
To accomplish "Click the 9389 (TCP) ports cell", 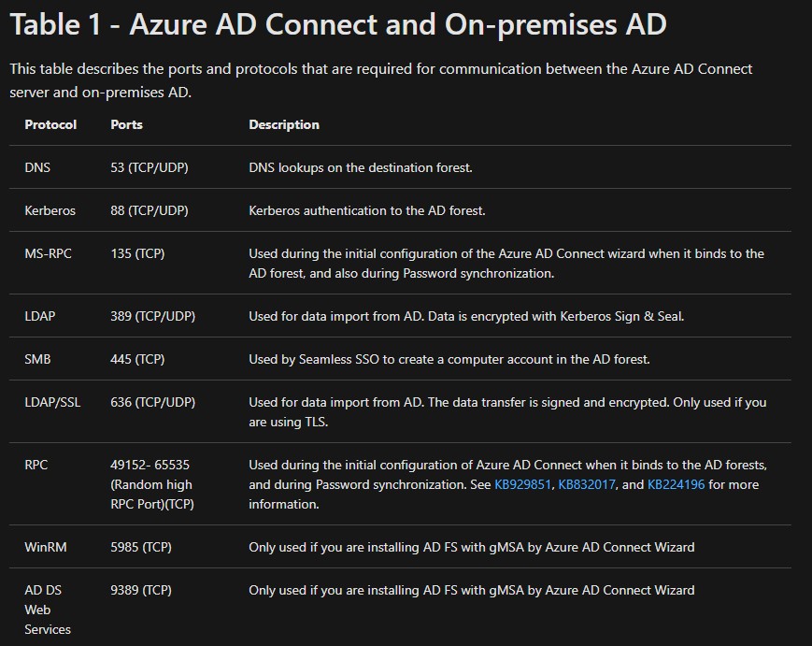I will pos(141,591).
